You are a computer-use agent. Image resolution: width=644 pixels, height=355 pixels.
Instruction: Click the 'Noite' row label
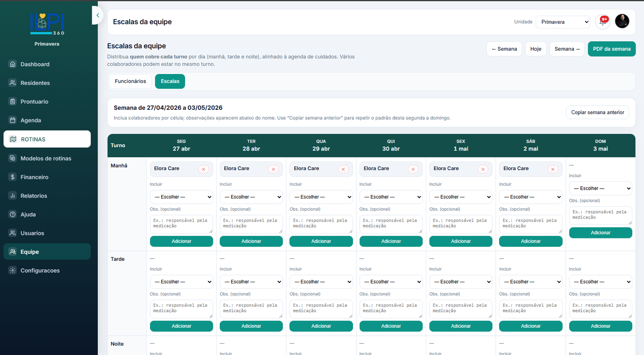117,344
